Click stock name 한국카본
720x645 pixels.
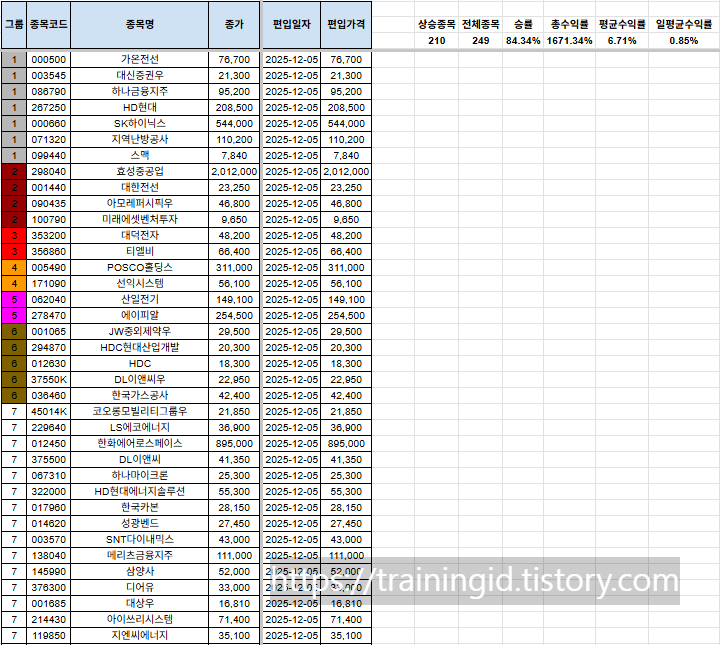[x=140, y=508]
